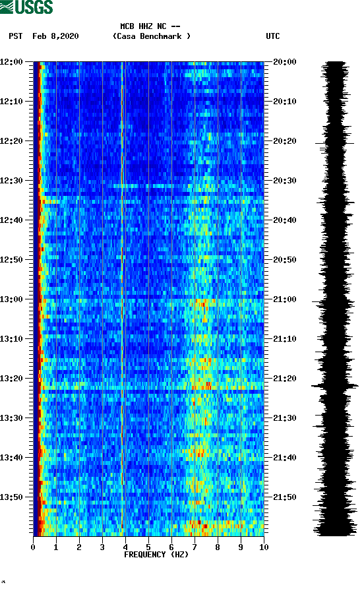Click the '13:20' PST time label
The width and height of the screenshot is (364, 589).
coord(11,379)
